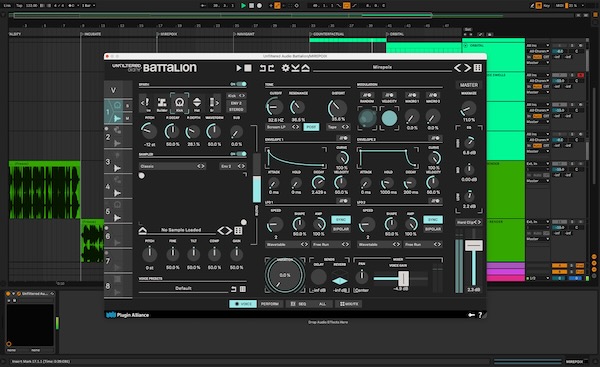
Task: Trigger voice 5 play arrow
Action: 117,218
